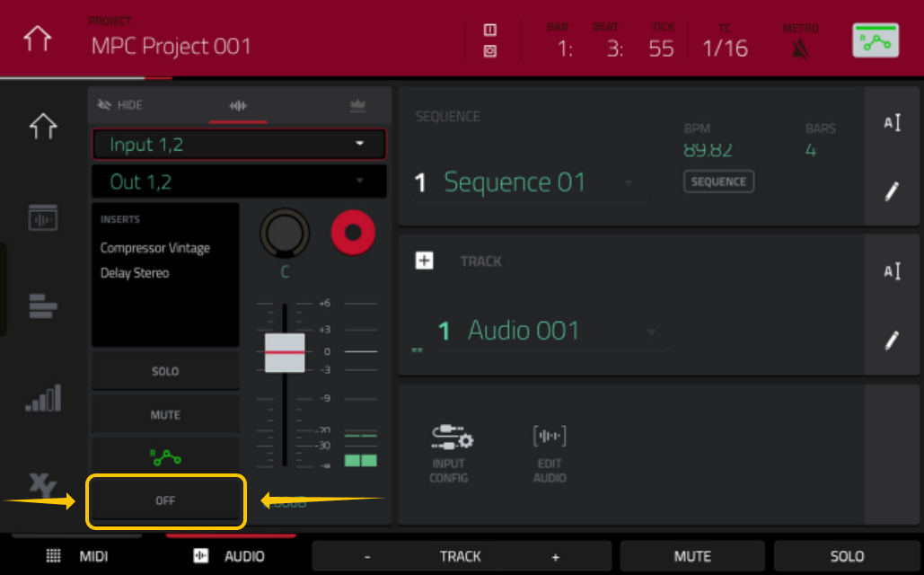This screenshot has height=575, width=924.
Task: Toggle channel strip MUTE button
Action: pos(165,414)
